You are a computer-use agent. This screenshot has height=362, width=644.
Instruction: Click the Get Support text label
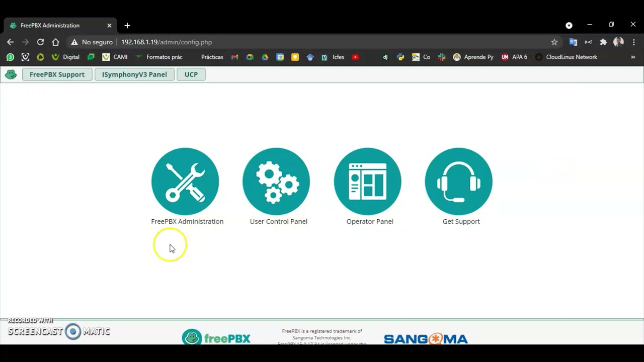(461, 221)
